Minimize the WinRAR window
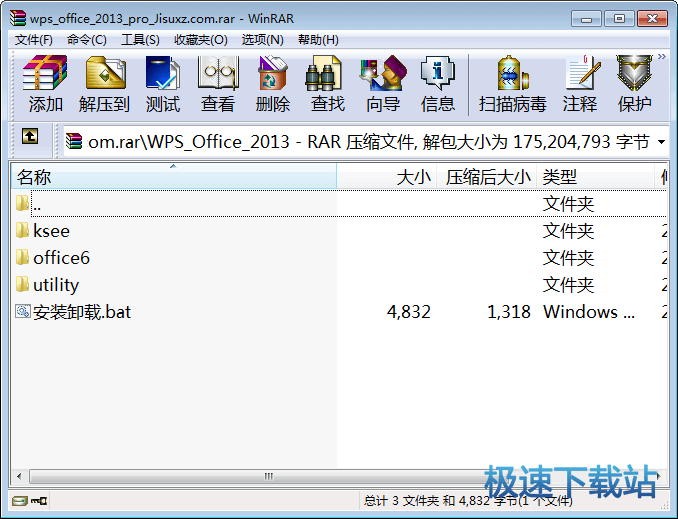The height and width of the screenshot is (519, 678). pos(586,19)
